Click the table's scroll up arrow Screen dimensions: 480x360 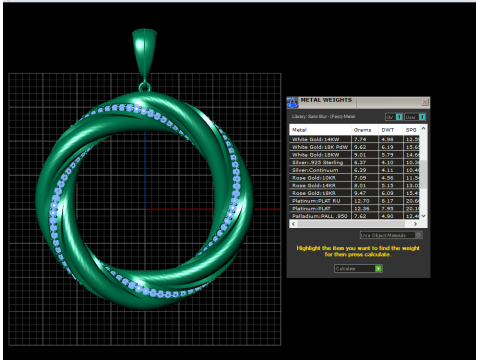point(423,128)
